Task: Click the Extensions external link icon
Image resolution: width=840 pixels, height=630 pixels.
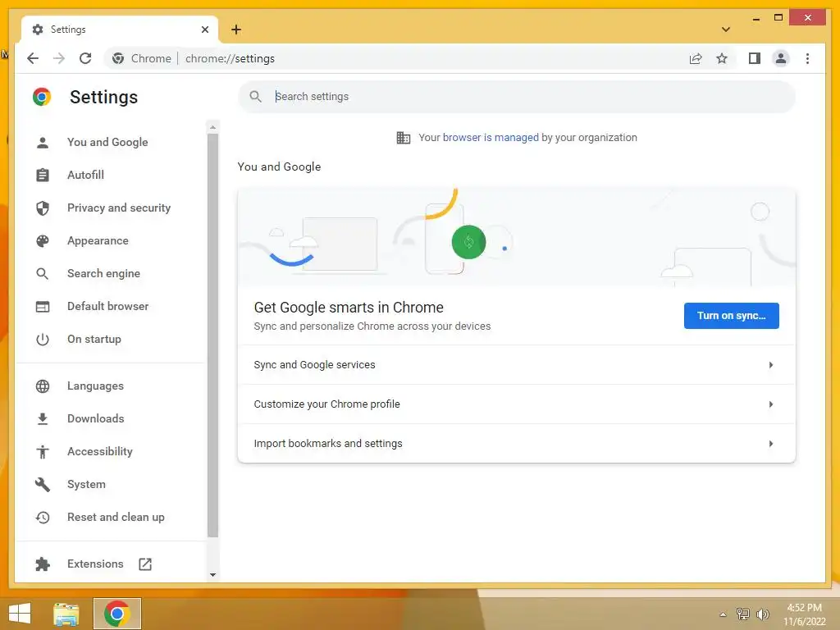Action: pos(145,564)
